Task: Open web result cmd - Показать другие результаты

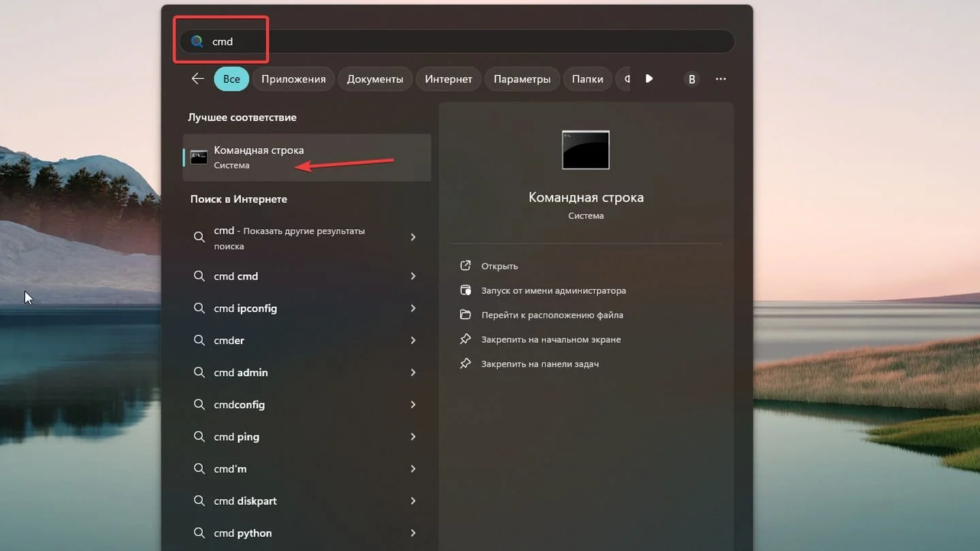Action: (307, 237)
